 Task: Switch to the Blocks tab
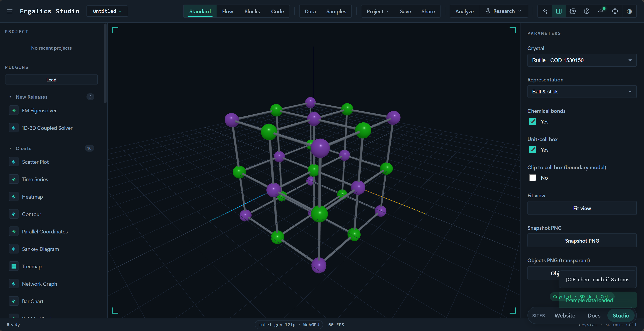point(252,12)
